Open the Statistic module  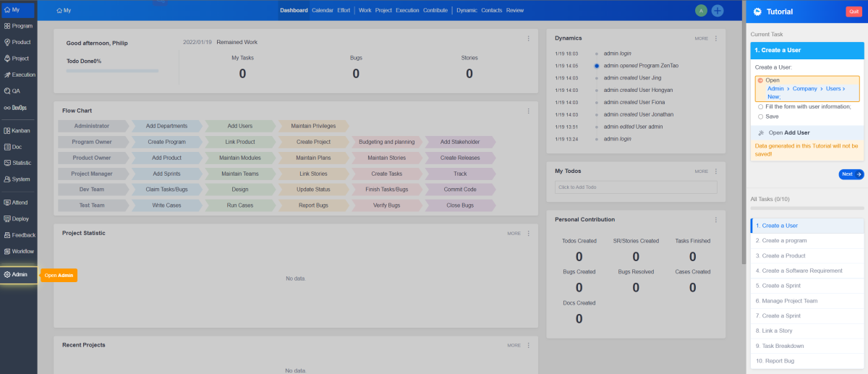[18, 163]
